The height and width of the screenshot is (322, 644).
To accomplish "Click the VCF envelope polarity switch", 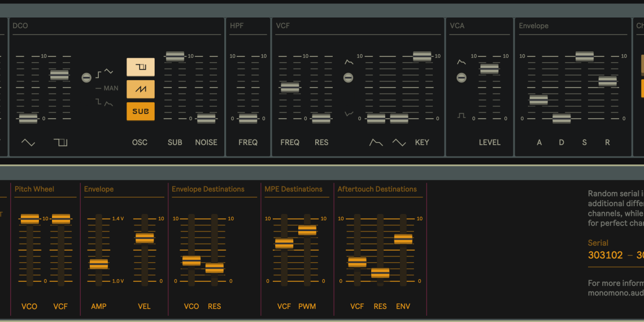I will (x=349, y=78).
